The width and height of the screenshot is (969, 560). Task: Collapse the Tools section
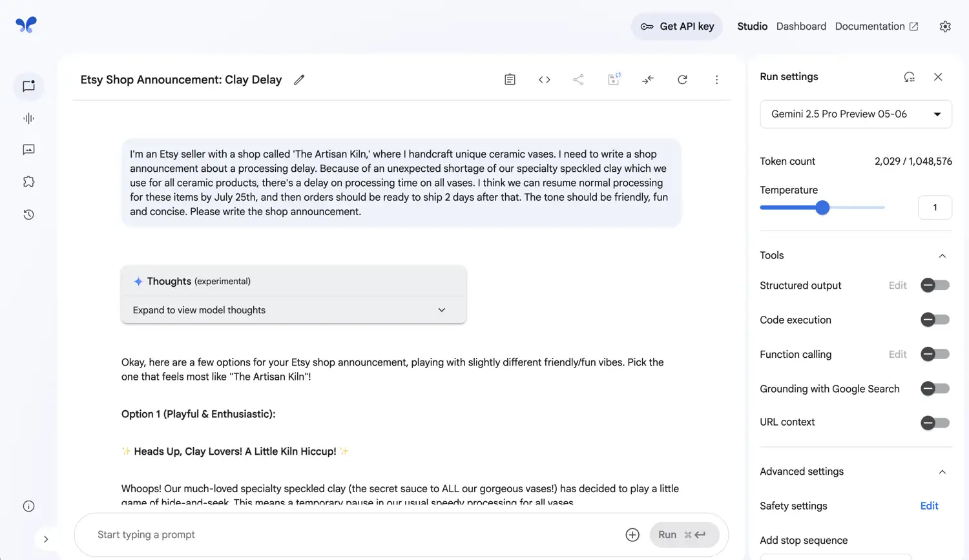click(942, 256)
